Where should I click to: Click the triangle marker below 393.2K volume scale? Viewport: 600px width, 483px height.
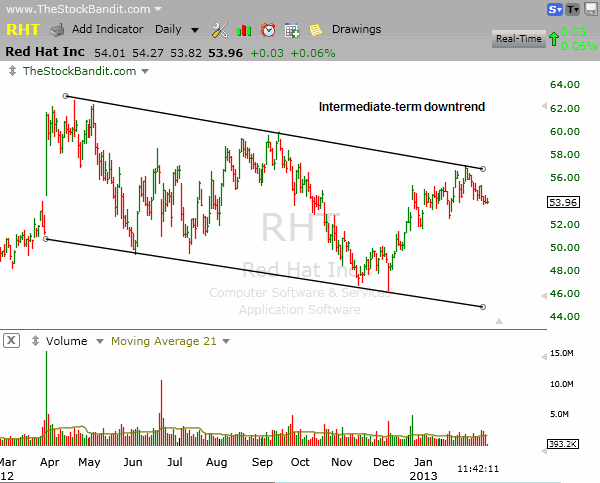(544, 452)
